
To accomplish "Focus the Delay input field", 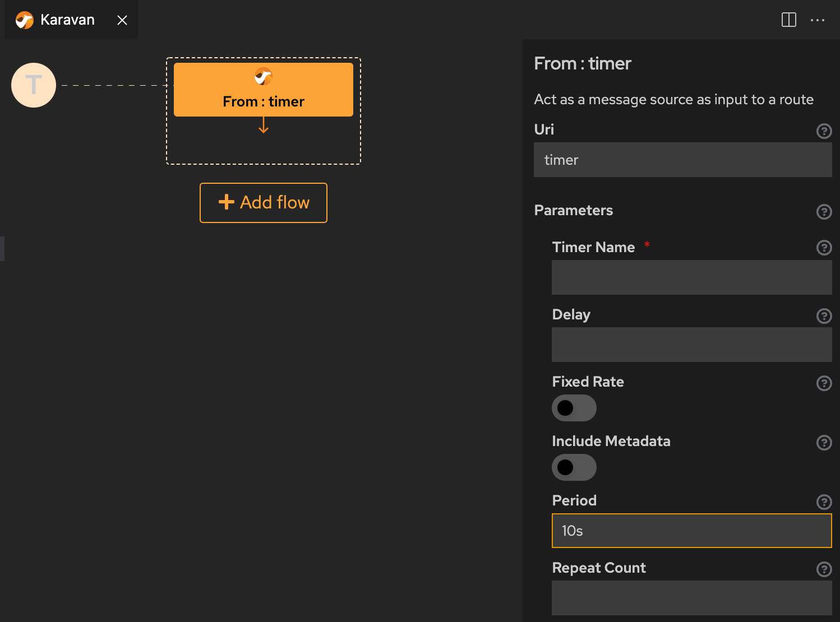I will tap(692, 345).
